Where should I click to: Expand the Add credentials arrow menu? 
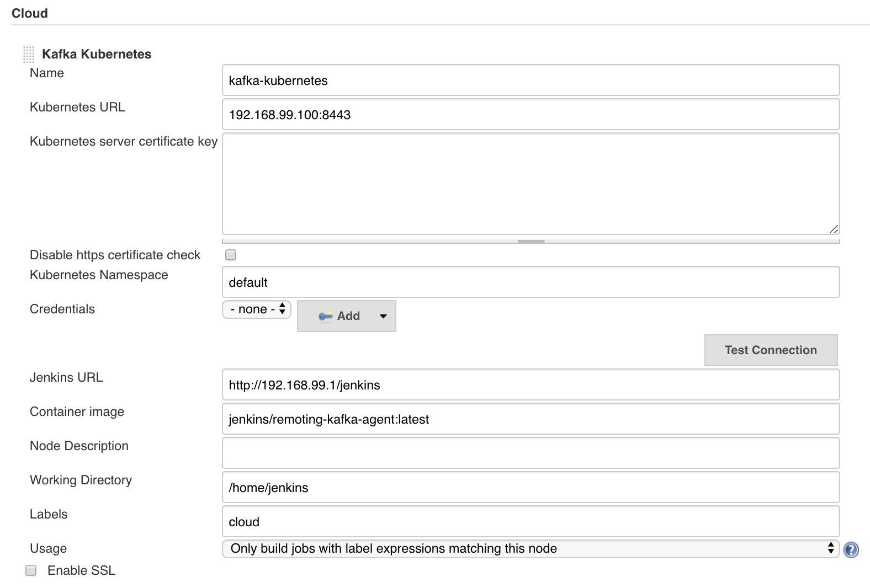[383, 316]
